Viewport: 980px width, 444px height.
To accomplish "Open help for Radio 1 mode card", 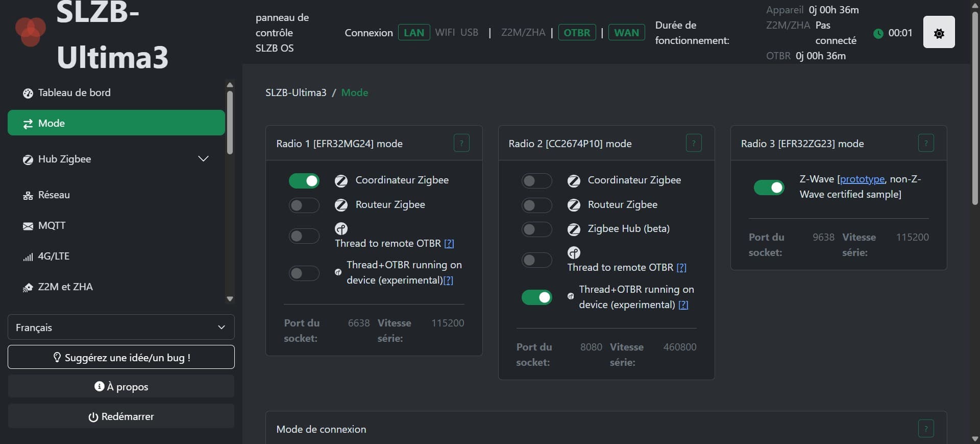I will click(461, 143).
